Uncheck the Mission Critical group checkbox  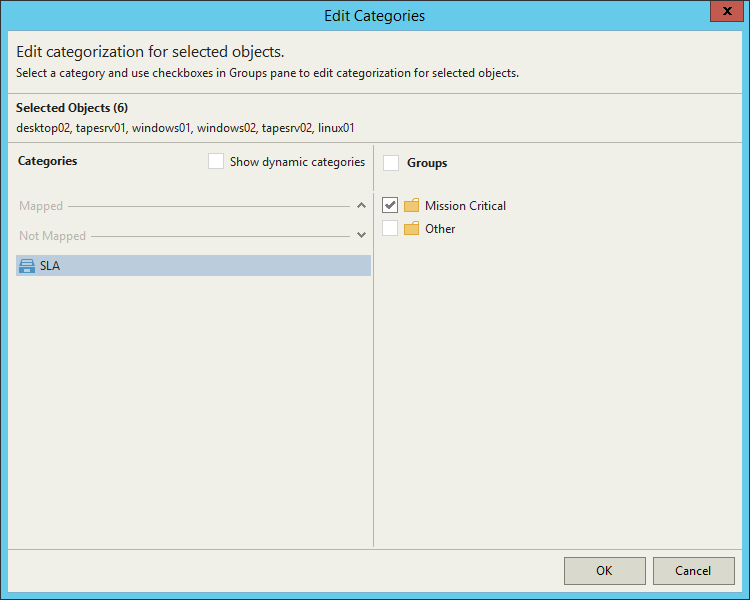pyautogui.click(x=390, y=206)
